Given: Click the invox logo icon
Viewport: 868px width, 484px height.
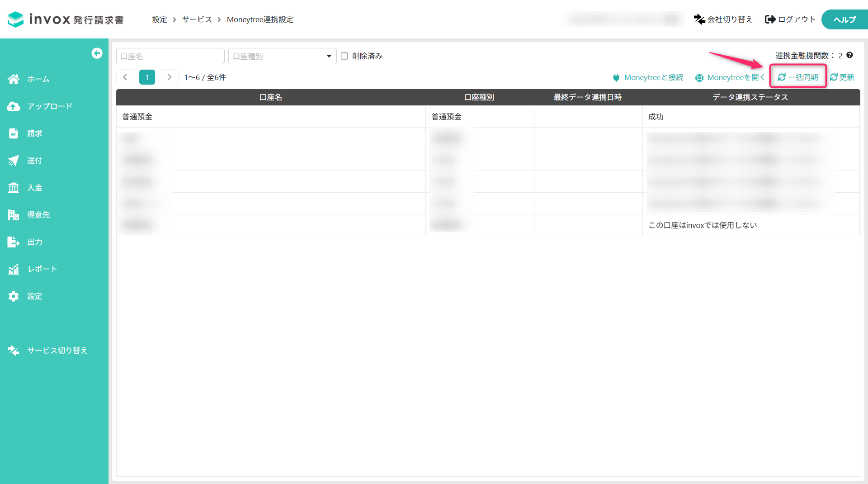Looking at the screenshot, I should tap(16, 19).
